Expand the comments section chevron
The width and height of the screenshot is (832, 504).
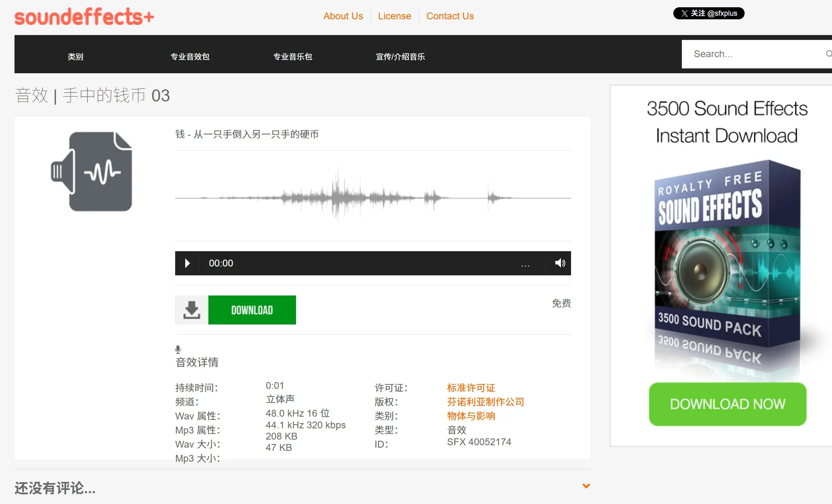586,486
